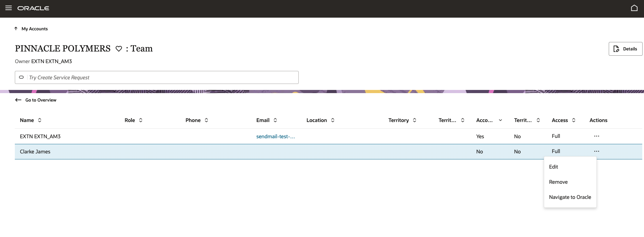Sort by Email column arrows

[275, 120]
